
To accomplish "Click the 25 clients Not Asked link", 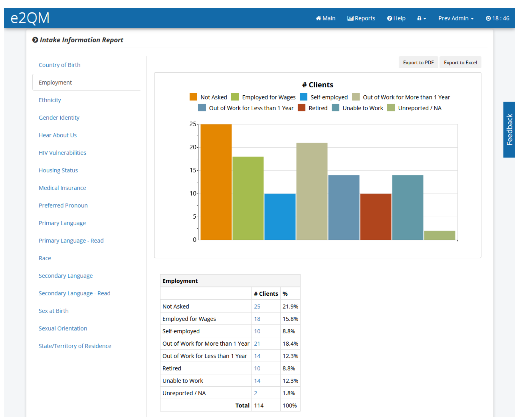I will click(257, 306).
